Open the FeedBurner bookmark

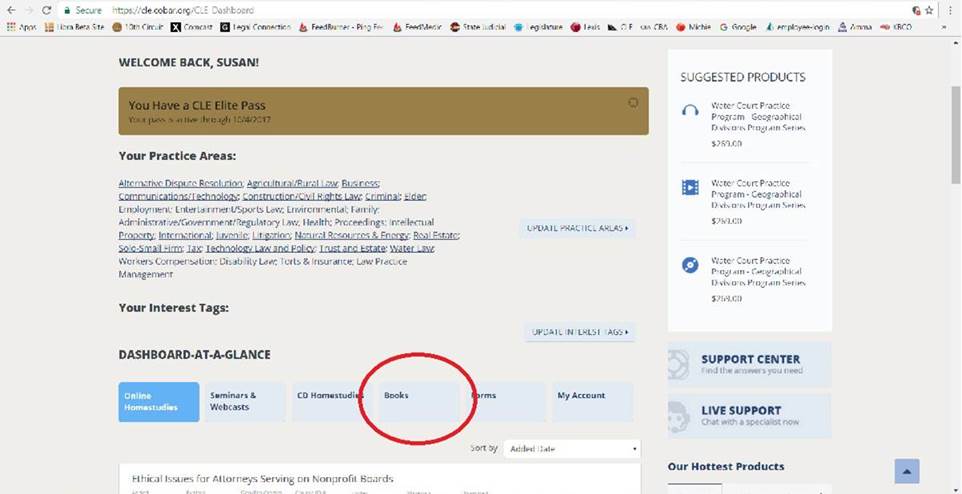click(341, 27)
